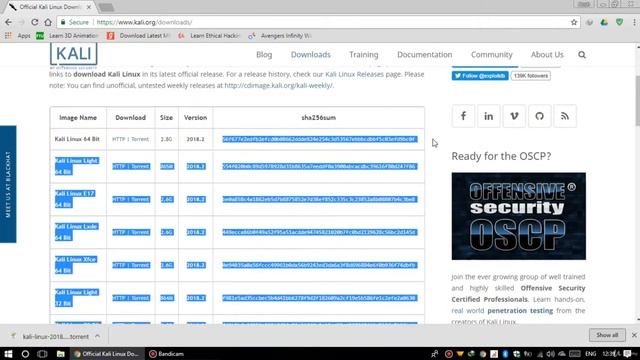Visit the Kali LinkedIn page icon
640x360 pixels.
(489, 116)
